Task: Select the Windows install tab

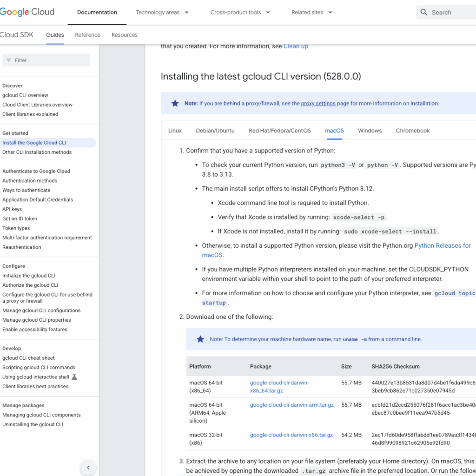Action: (370, 131)
